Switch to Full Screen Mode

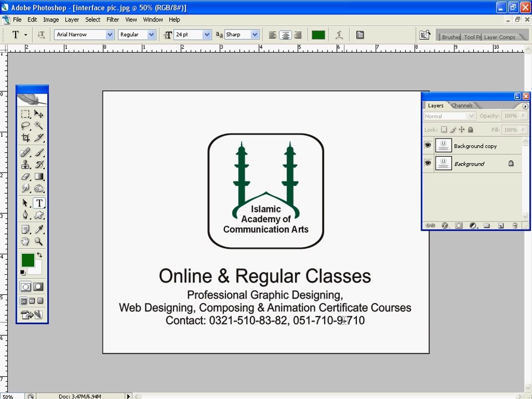pos(40,300)
